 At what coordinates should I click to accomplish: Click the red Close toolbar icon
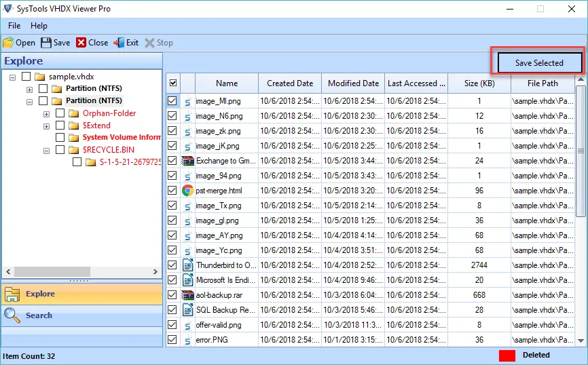click(x=81, y=43)
